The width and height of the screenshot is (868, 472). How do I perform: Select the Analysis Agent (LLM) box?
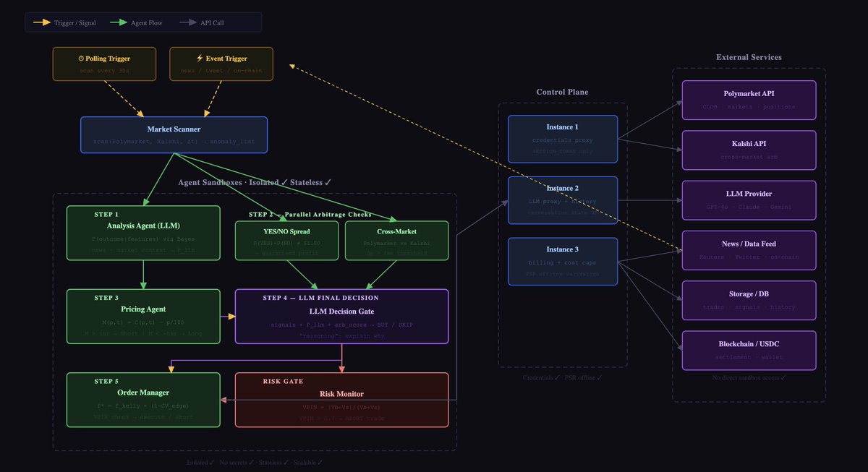(143, 233)
